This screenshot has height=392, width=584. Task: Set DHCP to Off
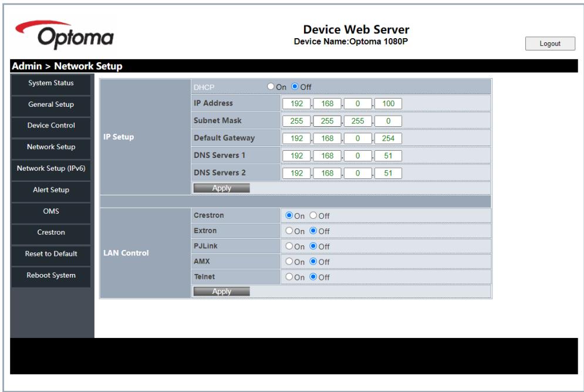[x=295, y=86]
